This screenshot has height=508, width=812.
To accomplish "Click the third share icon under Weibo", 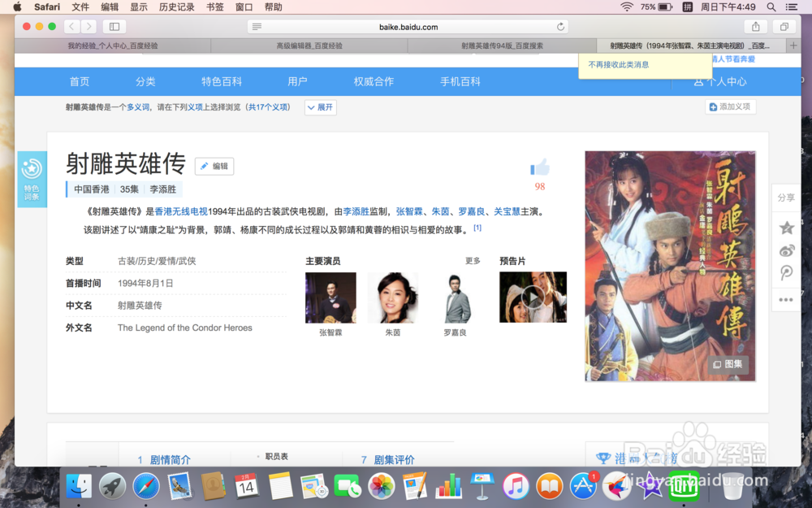I will pos(787,272).
